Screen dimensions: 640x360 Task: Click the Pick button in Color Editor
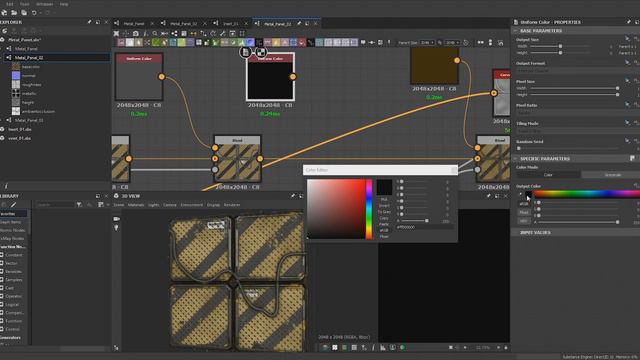click(x=384, y=200)
